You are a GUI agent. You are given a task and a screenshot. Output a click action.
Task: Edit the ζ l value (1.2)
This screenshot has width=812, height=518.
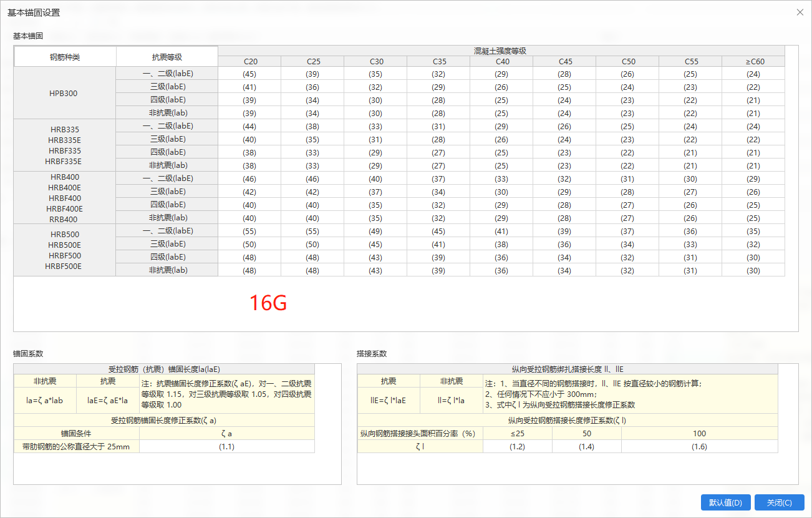tap(518, 446)
